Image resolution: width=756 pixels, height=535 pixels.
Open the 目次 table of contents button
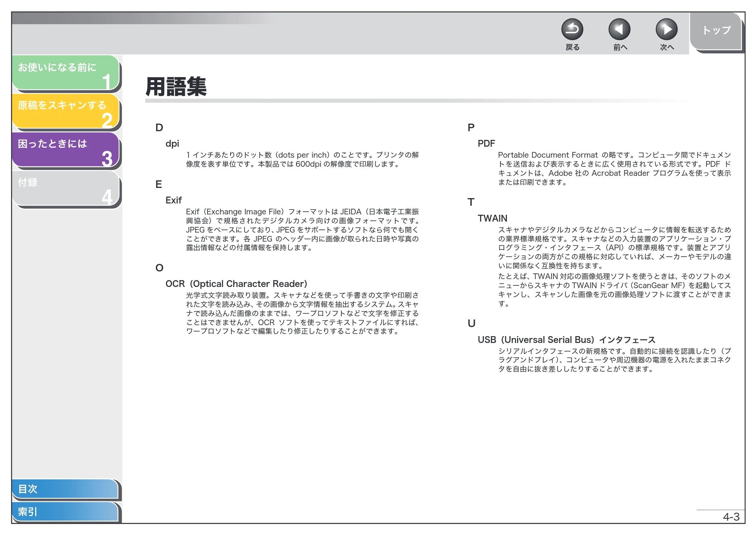pos(65,488)
